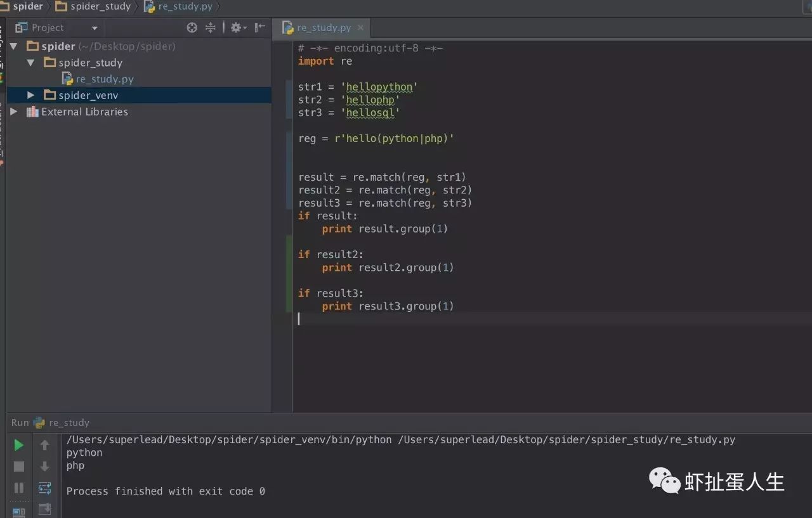Click 'print result3.group(1)' line
The width and height of the screenshot is (812, 518).
(388, 306)
